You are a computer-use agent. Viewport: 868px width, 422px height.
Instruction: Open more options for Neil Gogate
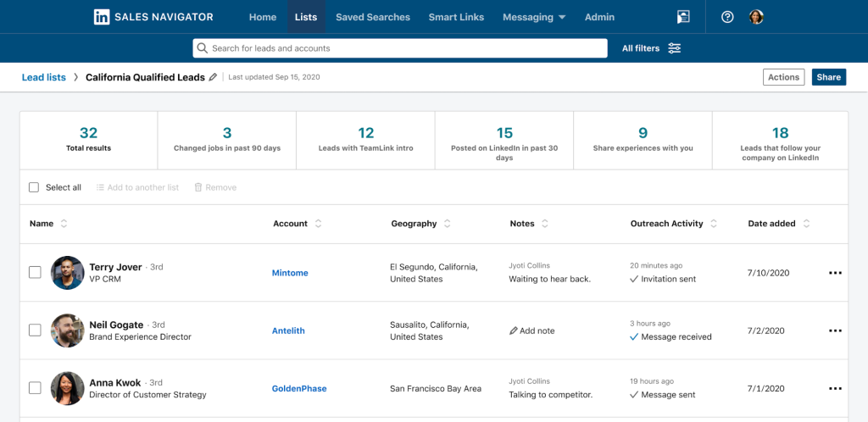835,330
